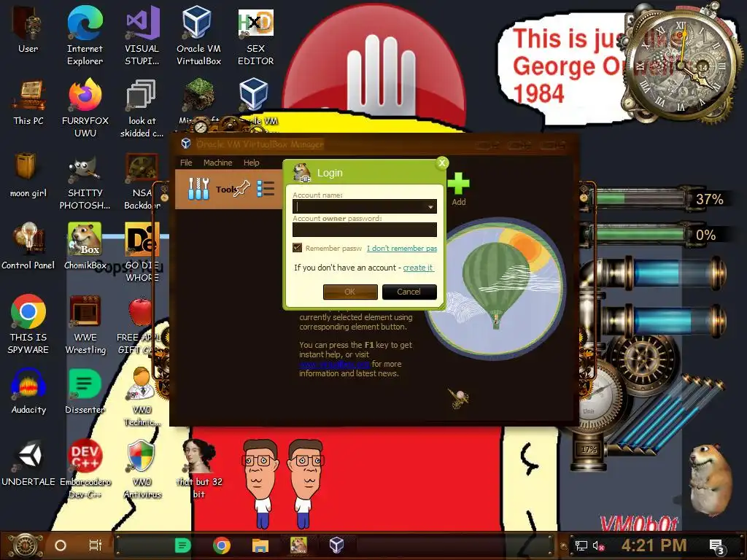The width and height of the screenshot is (747, 560).
Task: Open the WWE Wrestling desktop icon
Action: (85, 324)
